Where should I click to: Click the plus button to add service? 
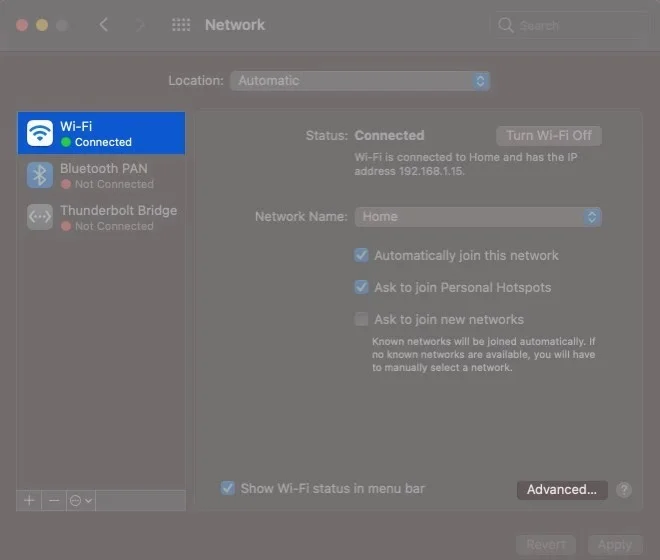(29, 500)
